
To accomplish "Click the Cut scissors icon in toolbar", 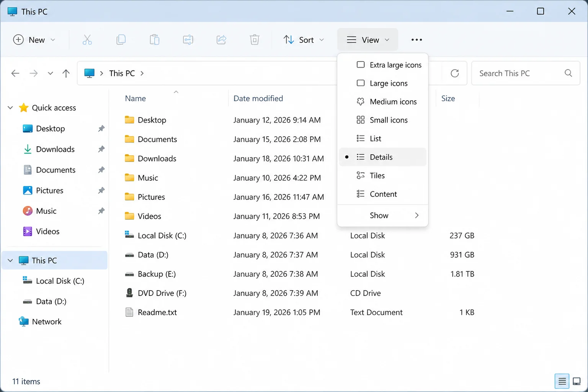I will click(x=87, y=40).
